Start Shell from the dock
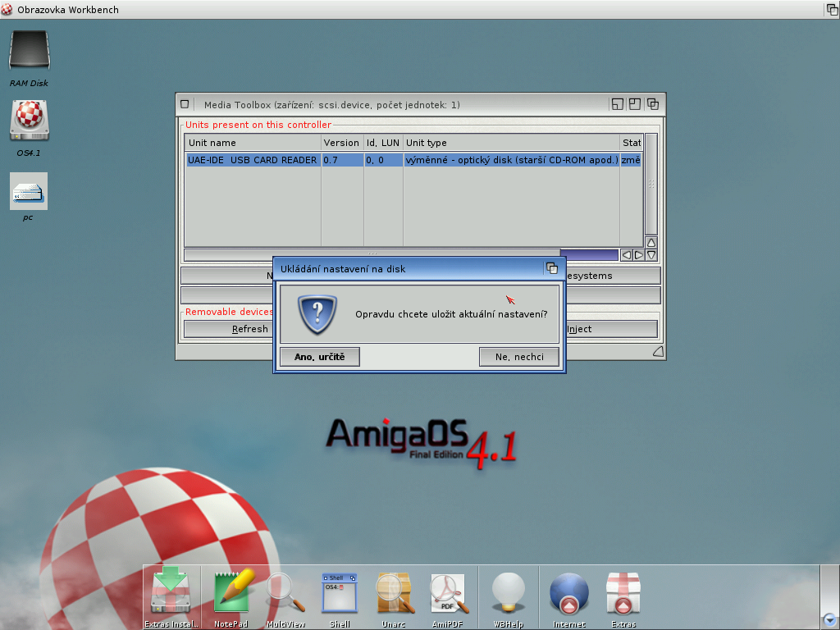Viewport: 840px width, 630px height. tap(339, 592)
